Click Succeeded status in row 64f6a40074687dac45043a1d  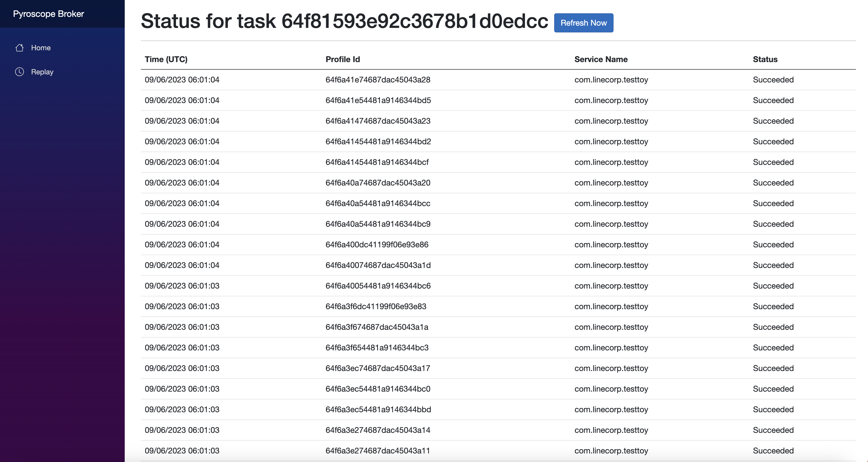(773, 265)
